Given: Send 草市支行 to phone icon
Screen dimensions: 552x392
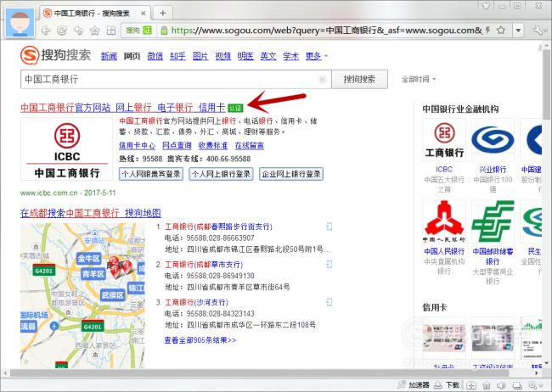Looking at the screenshot, I should click(330, 264).
